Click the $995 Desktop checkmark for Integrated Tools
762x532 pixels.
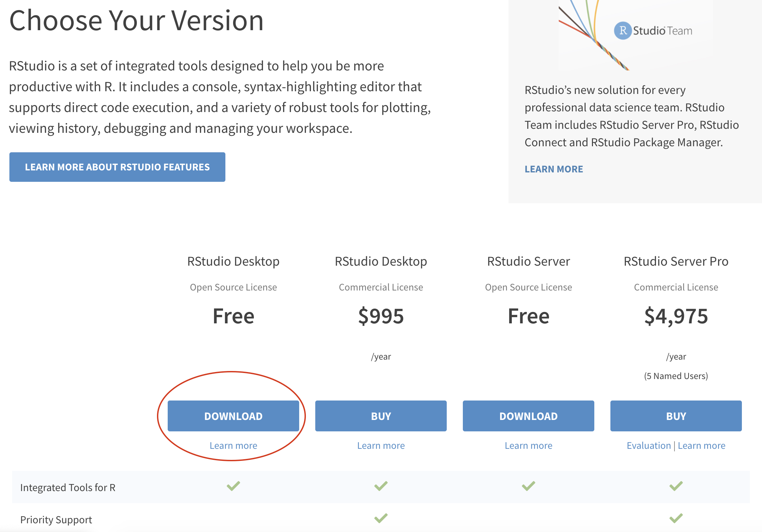click(x=381, y=486)
